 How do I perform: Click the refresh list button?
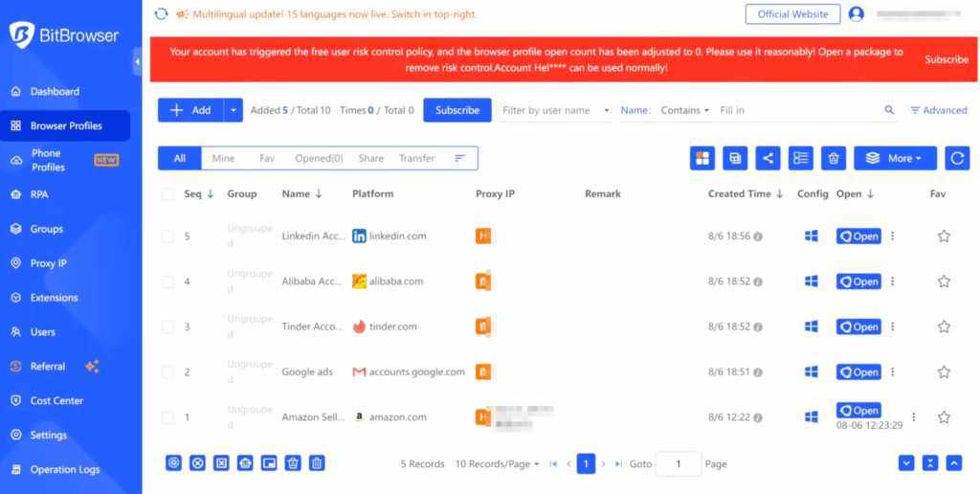957,158
